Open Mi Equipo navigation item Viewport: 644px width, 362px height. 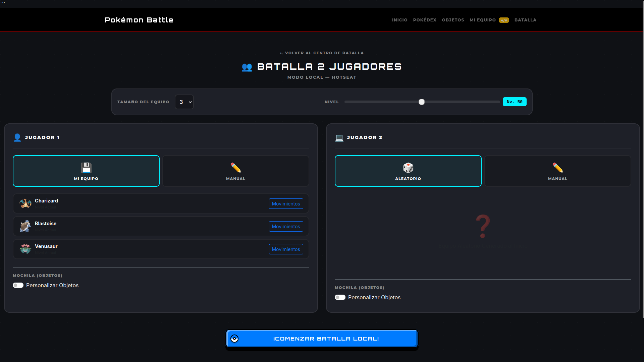(x=489, y=20)
